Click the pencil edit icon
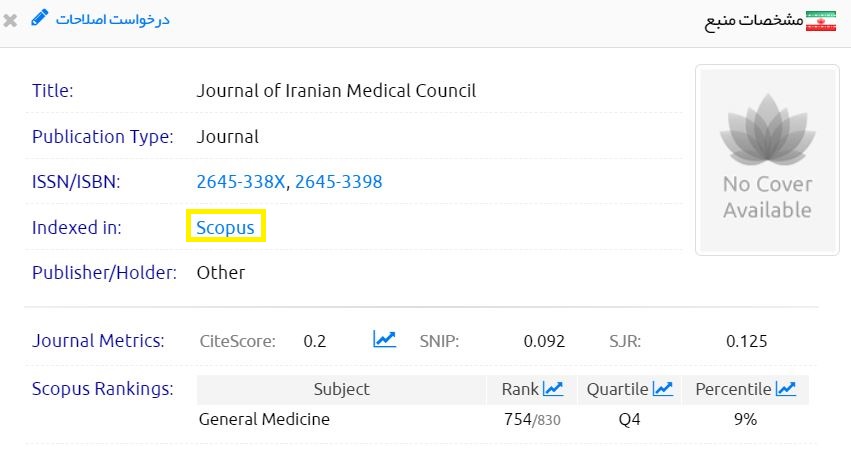The height and width of the screenshot is (456, 851). 40,17
